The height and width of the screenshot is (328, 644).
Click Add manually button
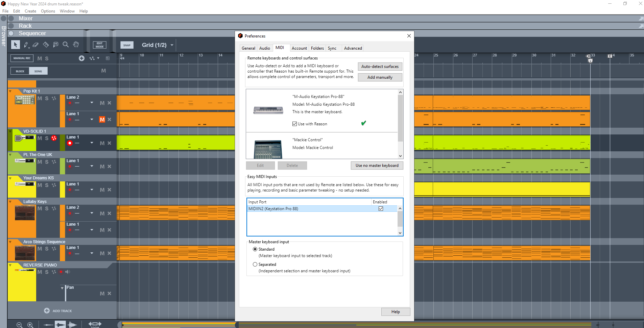pyautogui.click(x=380, y=77)
